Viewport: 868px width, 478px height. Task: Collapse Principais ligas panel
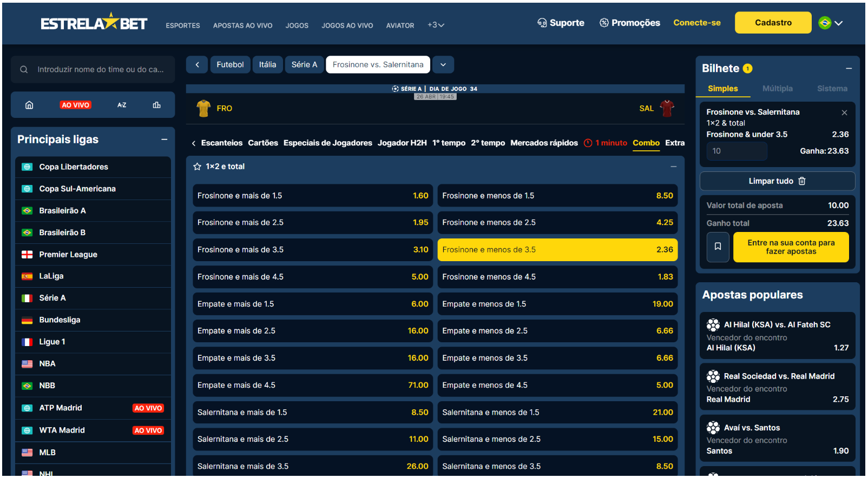(x=164, y=140)
